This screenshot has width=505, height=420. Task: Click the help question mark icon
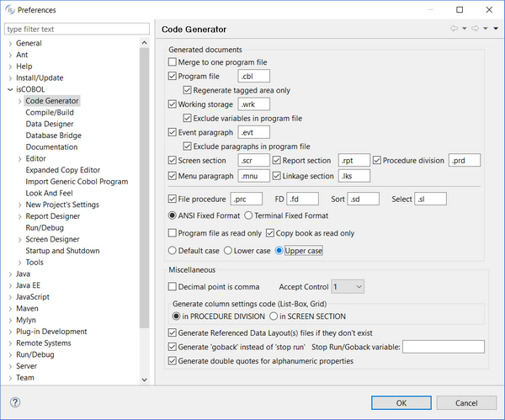tap(15, 401)
